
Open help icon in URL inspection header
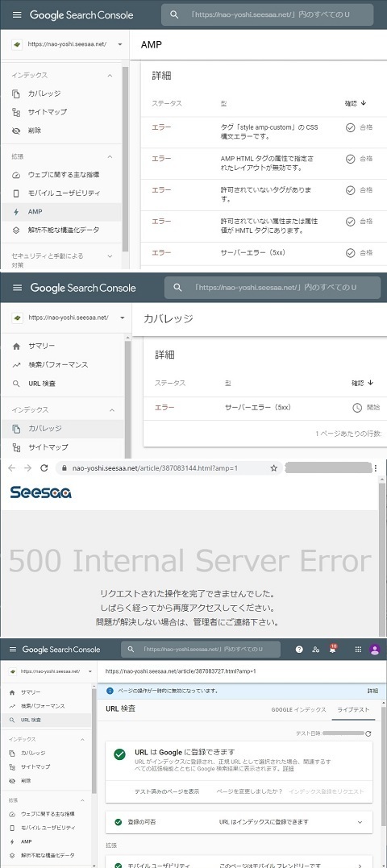point(299,650)
